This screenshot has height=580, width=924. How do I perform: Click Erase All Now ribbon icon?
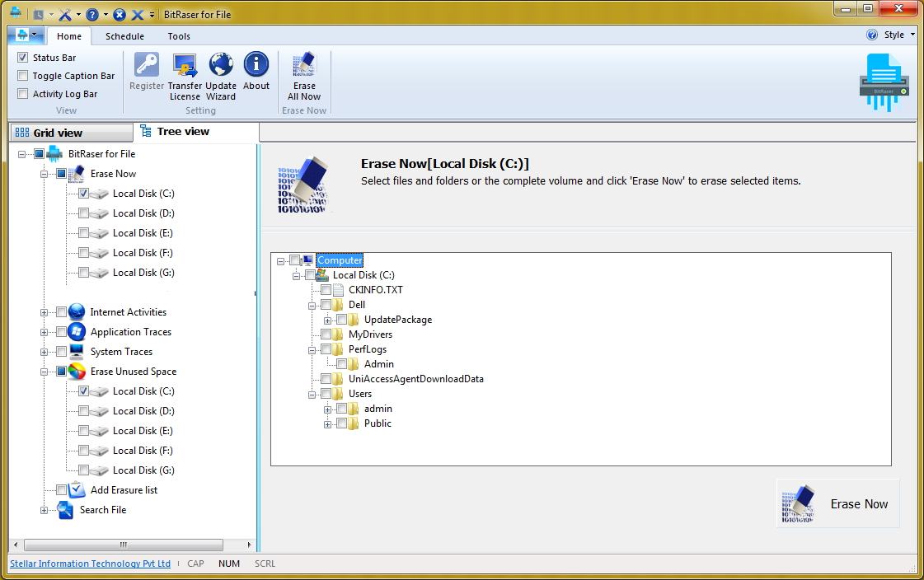coord(304,64)
